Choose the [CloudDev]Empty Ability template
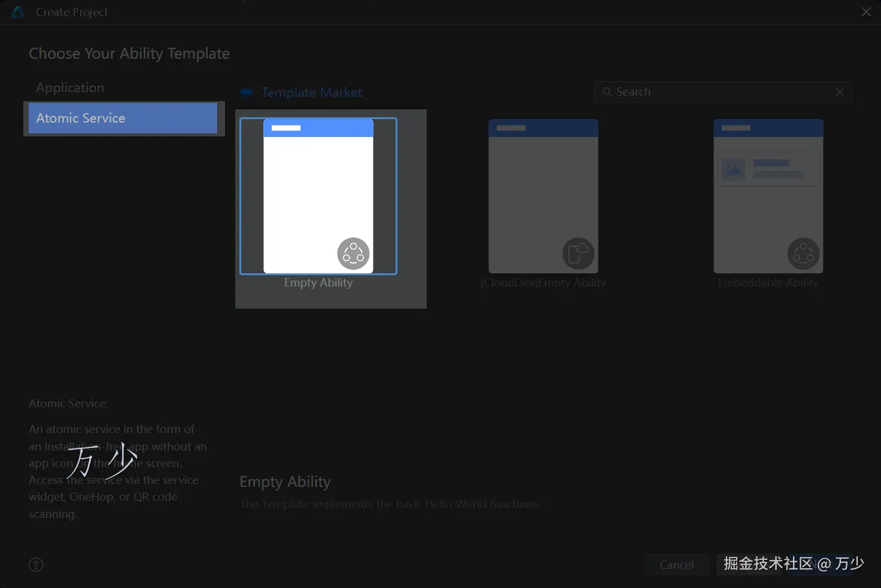Viewport: 881px width, 588px height. click(x=543, y=196)
